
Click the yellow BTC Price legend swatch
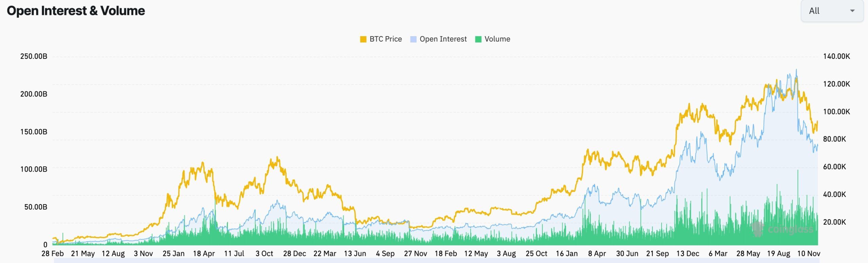(362, 39)
